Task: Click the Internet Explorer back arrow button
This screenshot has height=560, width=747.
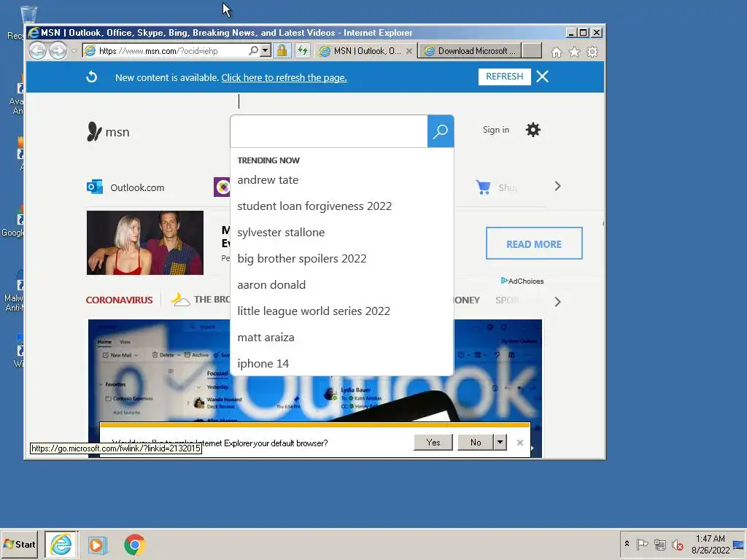Action: coord(38,50)
